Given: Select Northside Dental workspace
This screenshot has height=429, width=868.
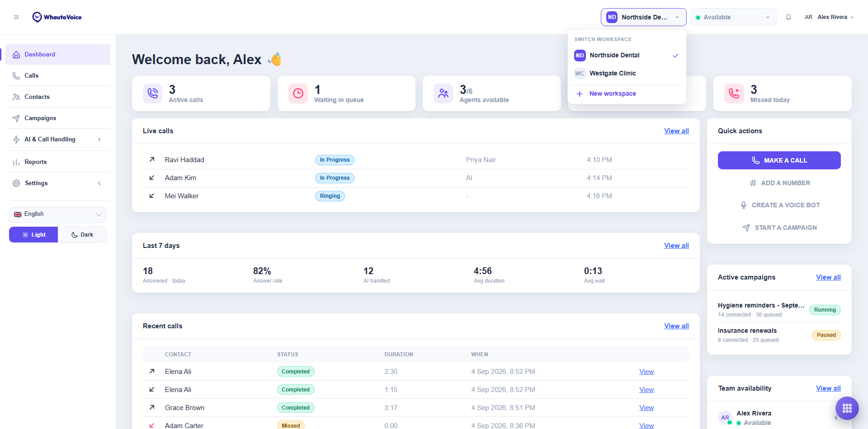Looking at the screenshot, I should [627, 56].
